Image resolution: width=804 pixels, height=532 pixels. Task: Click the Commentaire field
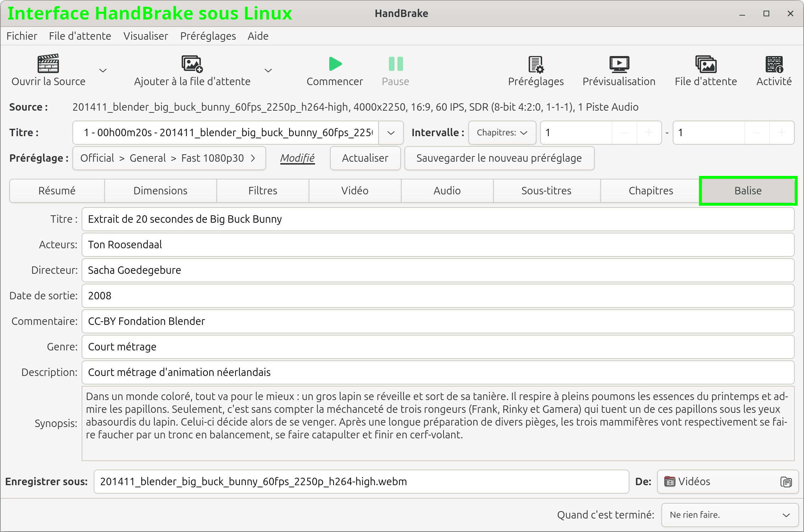(438, 321)
